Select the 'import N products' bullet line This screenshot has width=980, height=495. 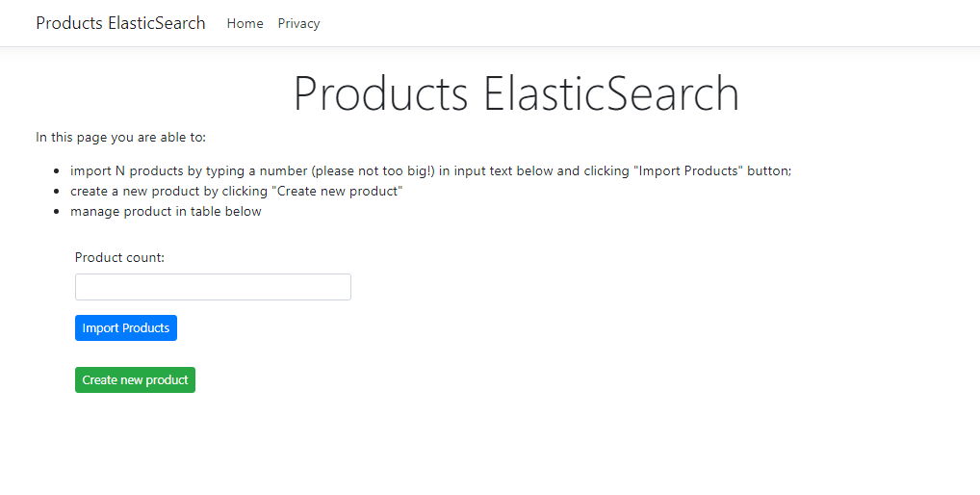[430, 170]
